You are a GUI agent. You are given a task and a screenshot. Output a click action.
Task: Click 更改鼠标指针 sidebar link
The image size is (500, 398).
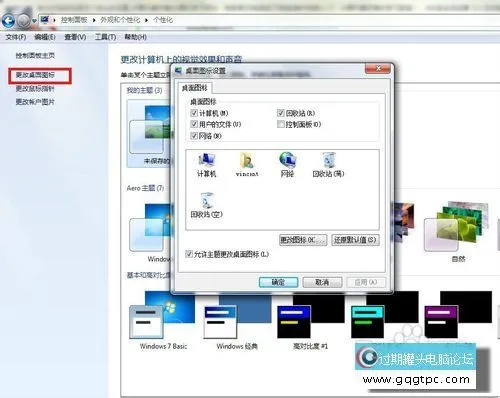[x=35, y=89]
